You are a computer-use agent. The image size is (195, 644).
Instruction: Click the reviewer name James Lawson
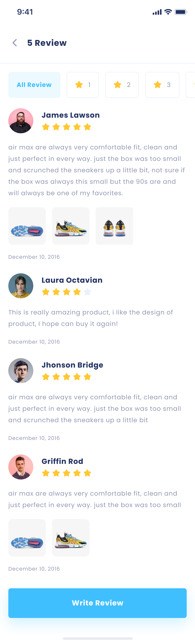[71, 115]
